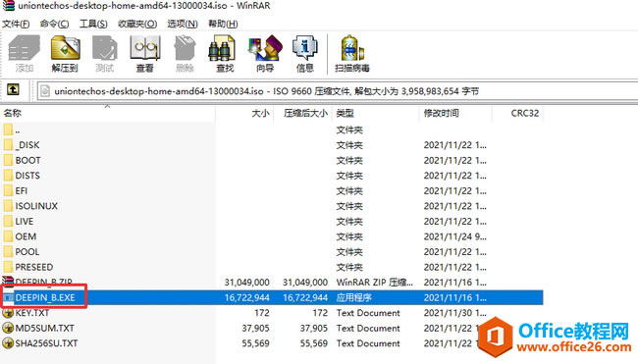Image resolution: width=638 pixels, height=364 pixels.
Task: Select the LIVE folder
Action: coord(24,222)
